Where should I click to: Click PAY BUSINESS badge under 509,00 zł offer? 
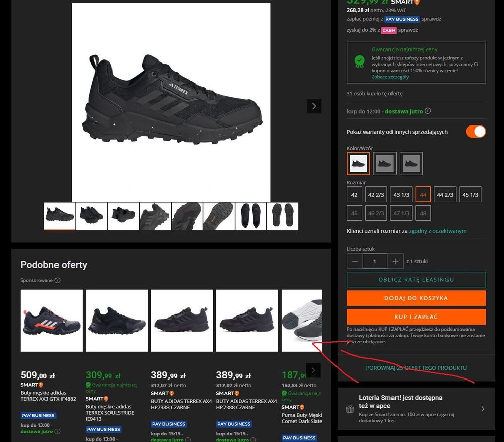pyautogui.click(x=38, y=416)
